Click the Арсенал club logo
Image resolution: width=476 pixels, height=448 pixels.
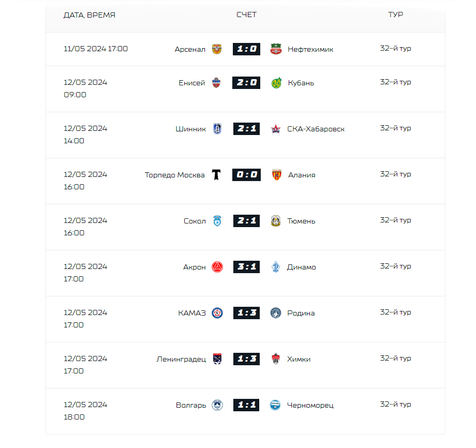[216, 49]
